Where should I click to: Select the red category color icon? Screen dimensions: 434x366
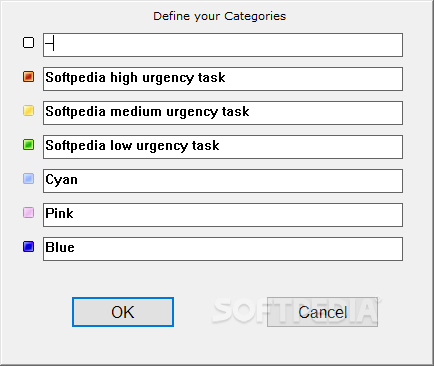pyautogui.click(x=28, y=77)
